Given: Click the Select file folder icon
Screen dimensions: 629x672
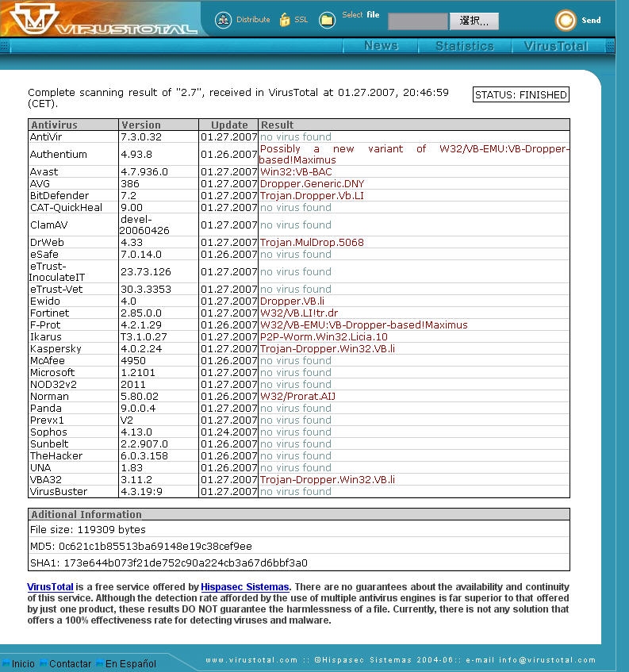Looking at the screenshot, I should tap(327, 20).
